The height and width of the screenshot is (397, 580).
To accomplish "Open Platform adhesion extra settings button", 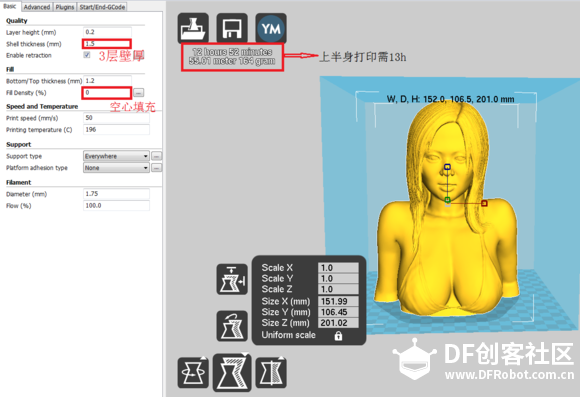I will click(x=156, y=168).
